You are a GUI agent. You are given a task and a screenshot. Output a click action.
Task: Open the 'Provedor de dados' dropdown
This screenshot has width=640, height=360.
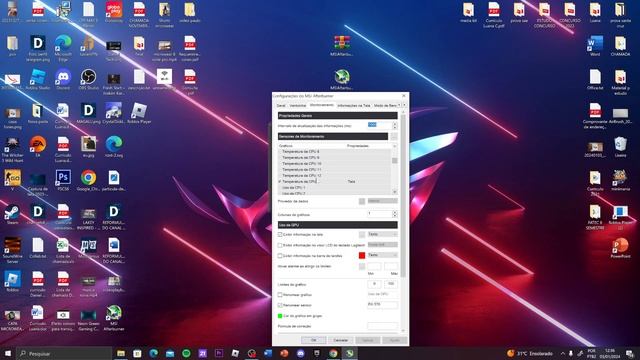(382, 201)
